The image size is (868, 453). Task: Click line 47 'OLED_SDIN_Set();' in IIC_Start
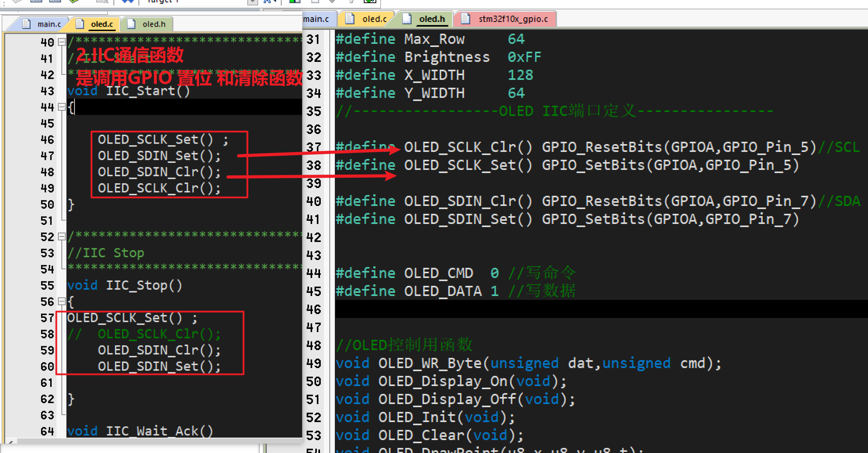pos(159,156)
